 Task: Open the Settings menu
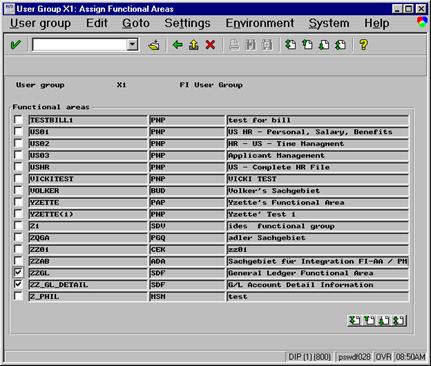click(187, 23)
